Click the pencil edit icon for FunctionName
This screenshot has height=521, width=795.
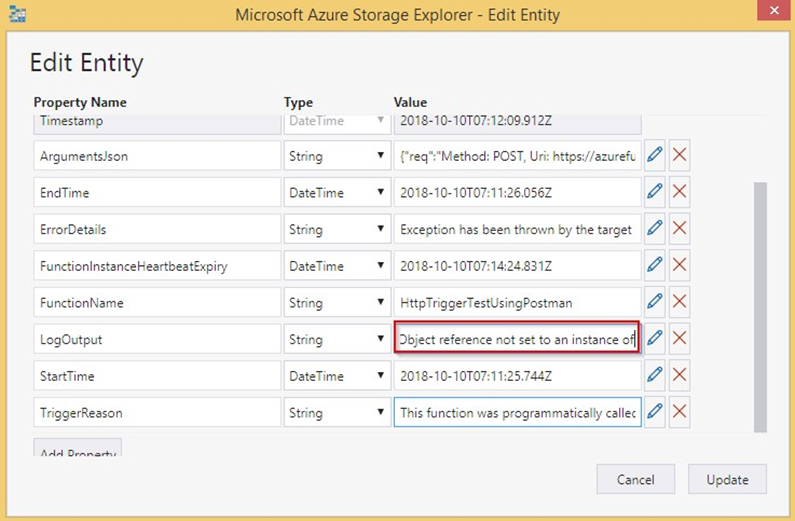point(655,303)
